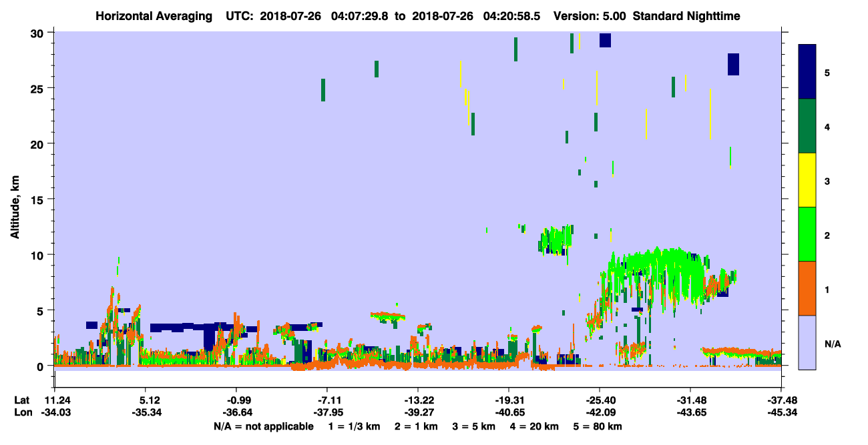The width and height of the screenshot is (868, 445).
Task: Click the 'Altitude, km' axis label
Action: [x=15, y=207]
